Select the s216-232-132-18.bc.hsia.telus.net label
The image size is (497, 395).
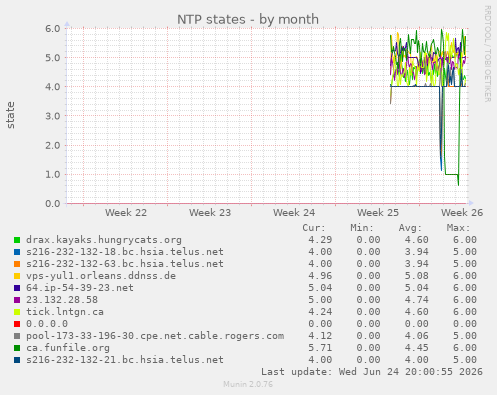coord(125,252)
